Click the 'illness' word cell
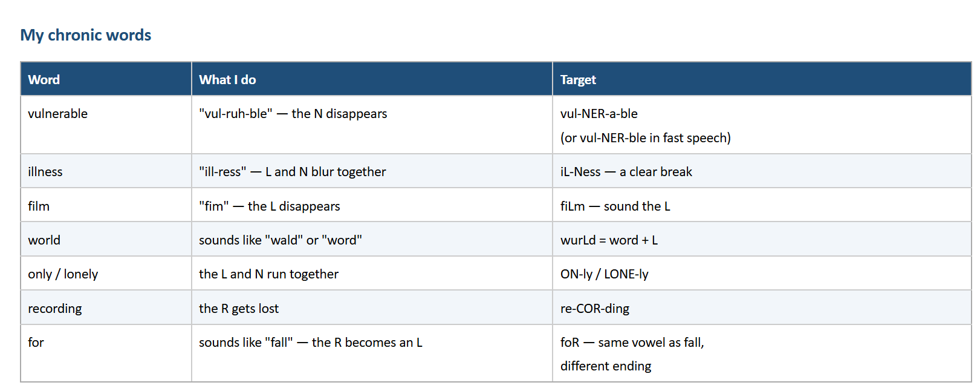The image size is (980, 391). coord(106,171)
